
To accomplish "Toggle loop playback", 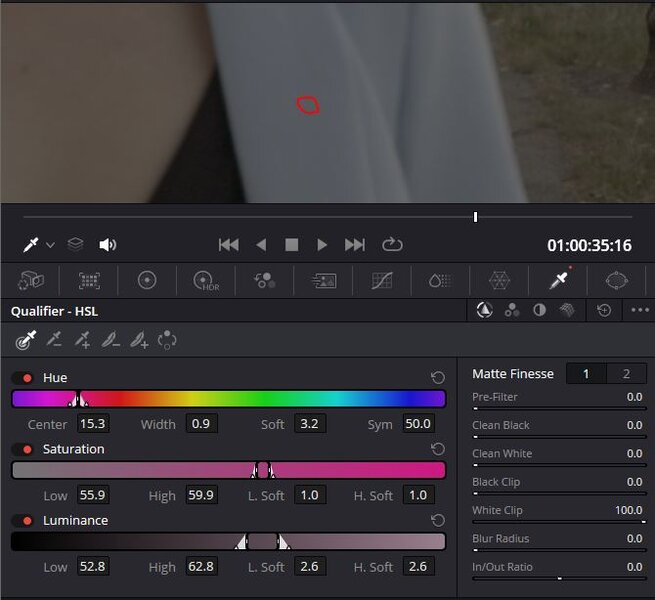I will click(x=392, y=245).
